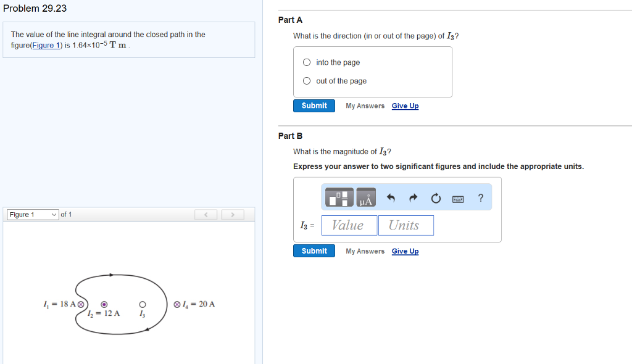The width and height of the screenshot is (632, 364).
Task: Open the Figure 1 link in the problem text
Action: tap(44, 44)
